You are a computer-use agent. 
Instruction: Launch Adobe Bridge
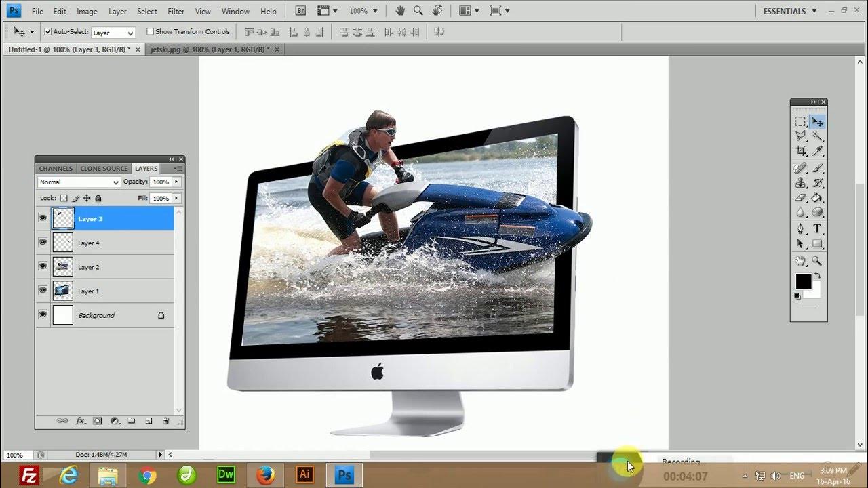(x=301, y=11)
